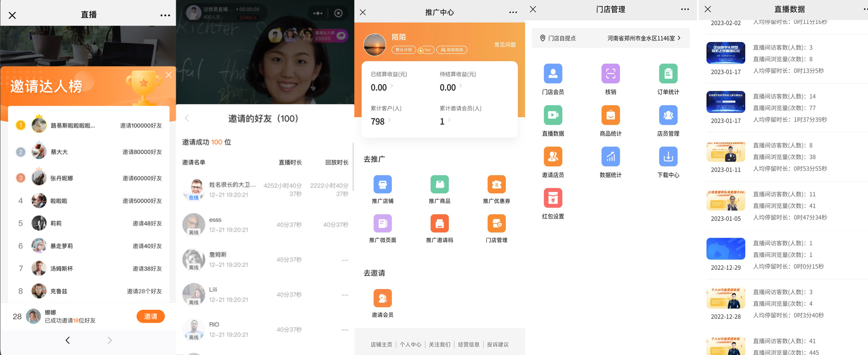Image resolution: width=868 pixels, height=355 pixels.
Task: Open 个人中心 in the footer
Action: [410, 344]
